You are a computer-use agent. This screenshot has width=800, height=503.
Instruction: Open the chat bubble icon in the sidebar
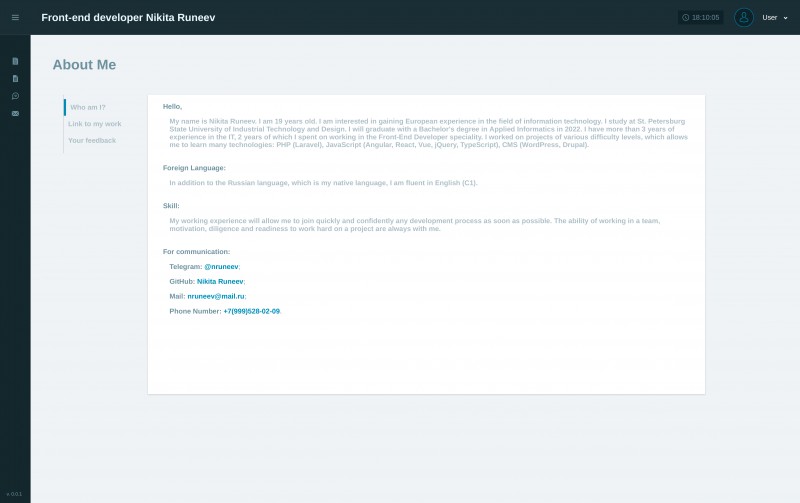tap(15, 96)
